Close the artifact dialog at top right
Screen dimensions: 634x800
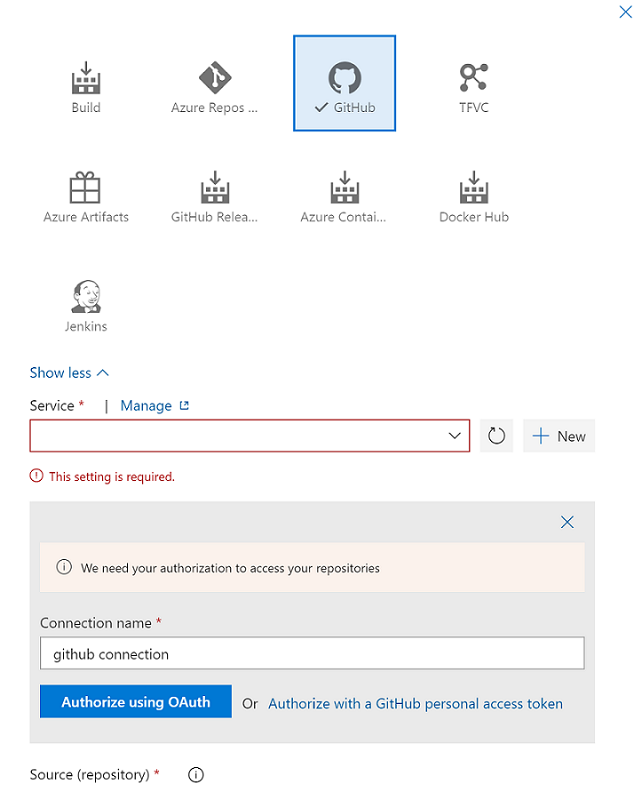point(626,12)
